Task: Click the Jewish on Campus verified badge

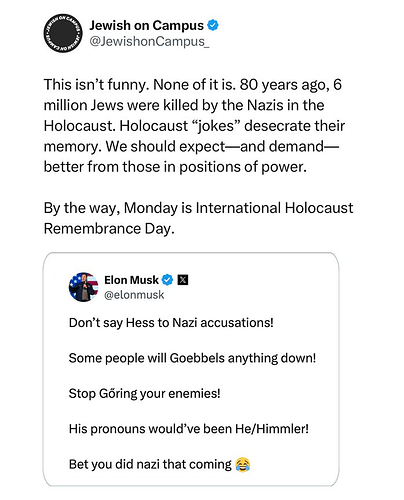Action: 213,25
